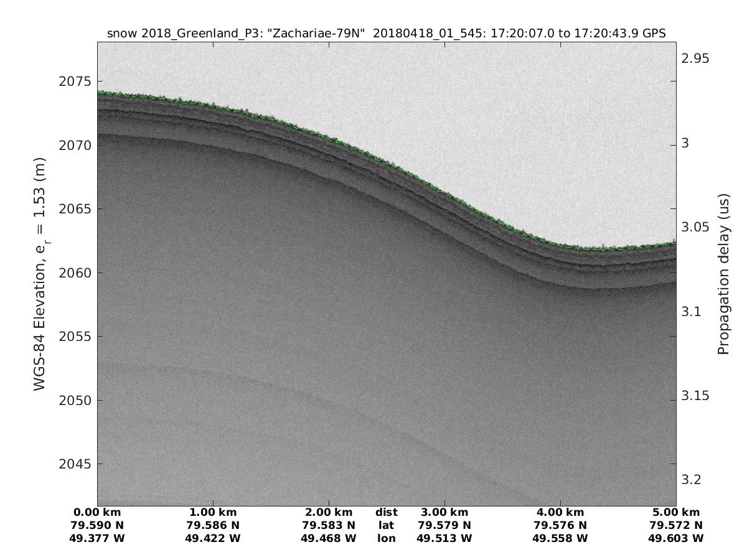This screenshot has height=560, width=747.
Task: Click the 3.15 propagation delay tick label
Action: (x=695, y=396)
